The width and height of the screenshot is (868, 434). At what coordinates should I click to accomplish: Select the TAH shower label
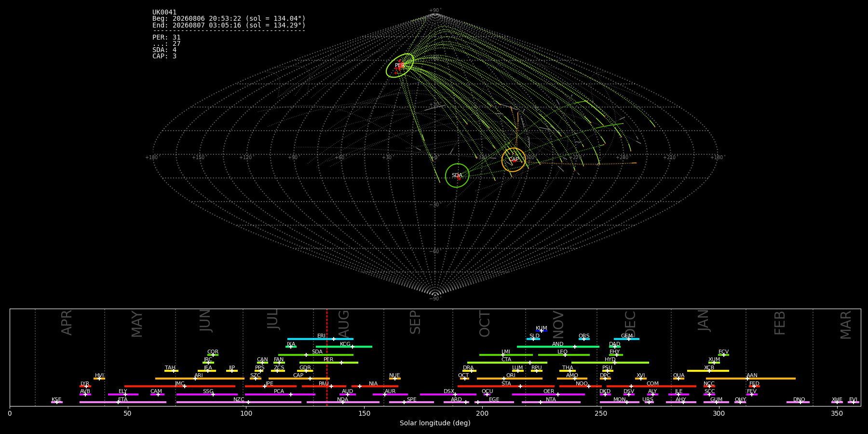point(170,368)
